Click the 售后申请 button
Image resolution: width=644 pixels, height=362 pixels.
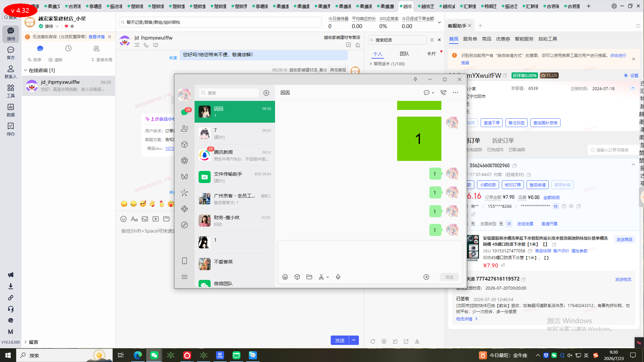coord(538,185)
